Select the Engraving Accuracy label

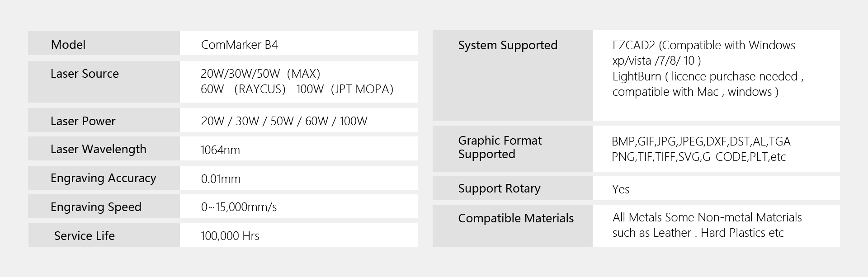(x=103, y=178)
